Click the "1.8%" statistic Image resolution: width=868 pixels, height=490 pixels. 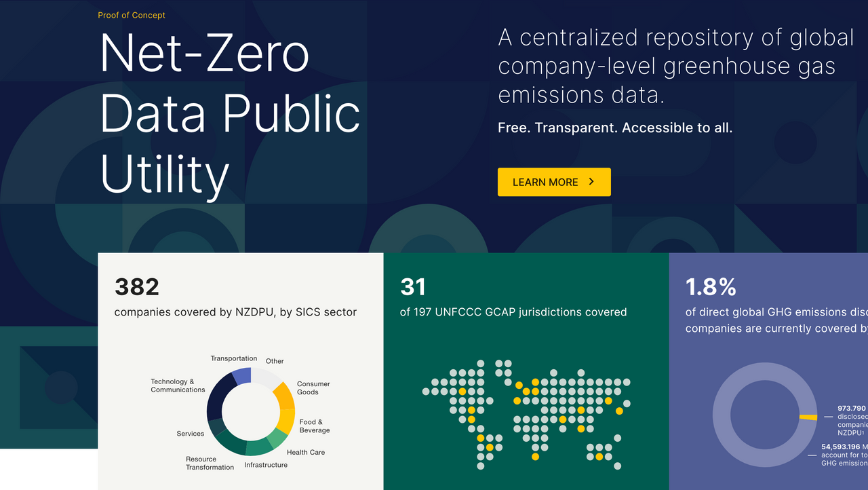711,287
